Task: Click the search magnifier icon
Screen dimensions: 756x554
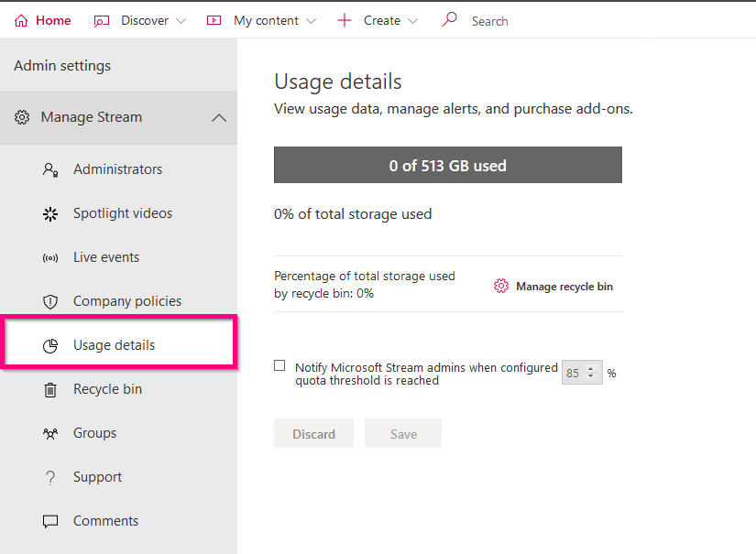Action: [x=449, y=20]
